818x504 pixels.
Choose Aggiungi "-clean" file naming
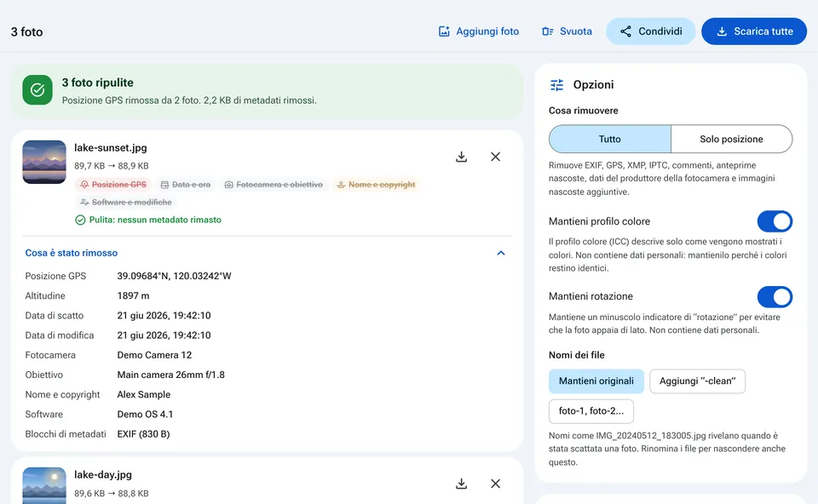click(x=698, y=381)
